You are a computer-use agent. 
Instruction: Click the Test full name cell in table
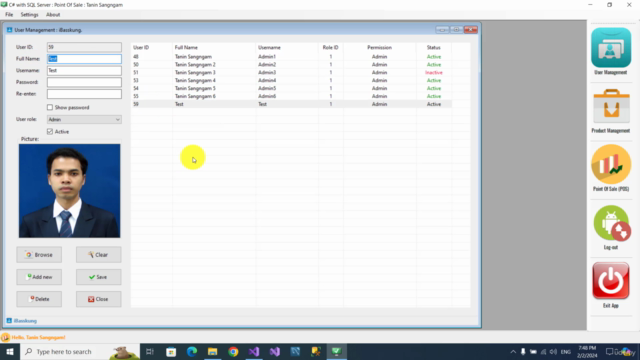[x=179, y=104]
